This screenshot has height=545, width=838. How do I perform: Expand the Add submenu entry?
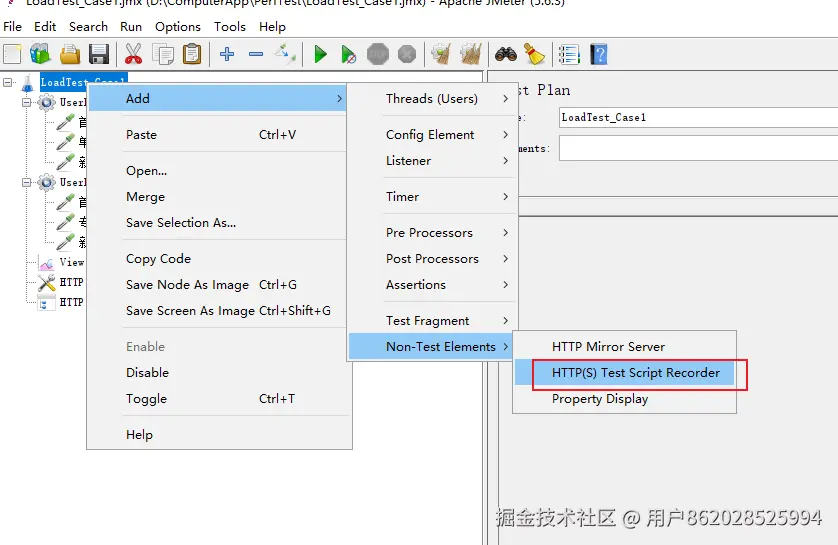pos(218,98)
